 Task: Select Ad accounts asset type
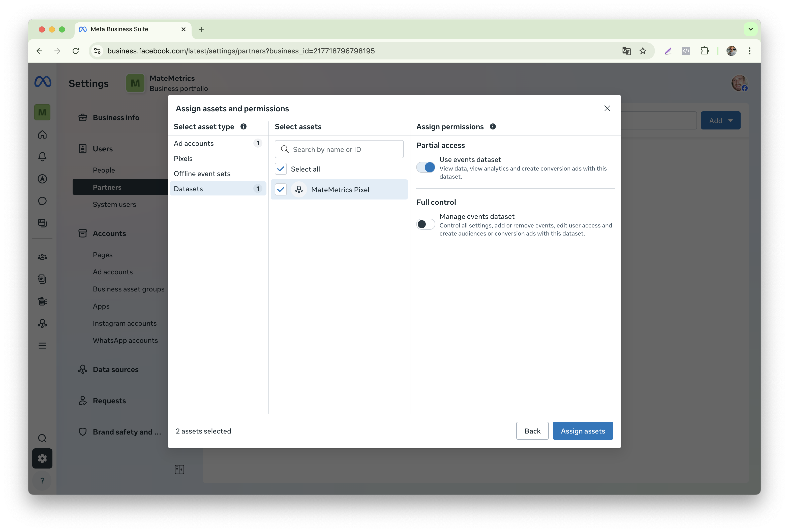pyautogui.click(x=218, y=144)
